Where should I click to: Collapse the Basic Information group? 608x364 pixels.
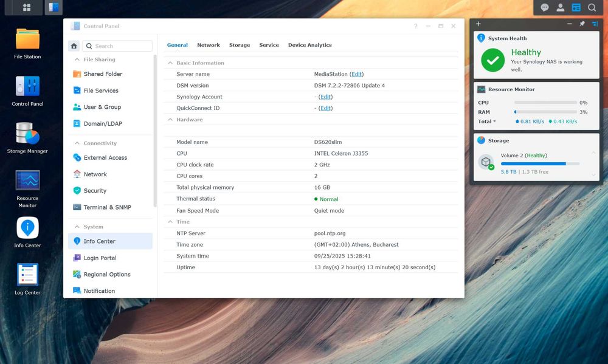[170, 63]
